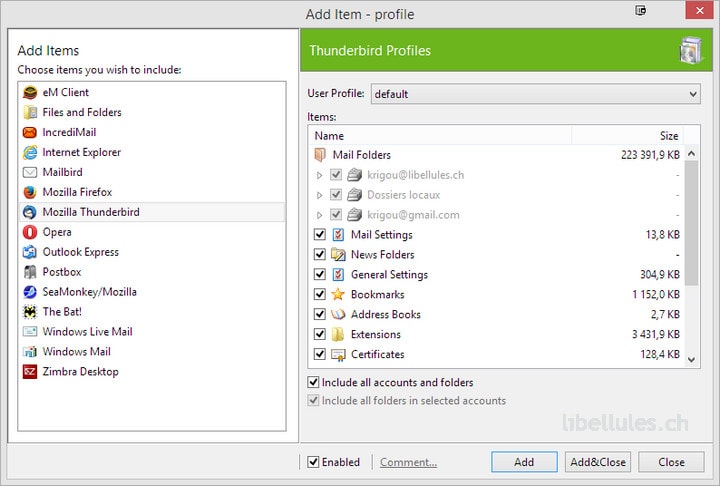This screenshot has width=720, height=486.
Task: Expand the Dossiers locaux folder
Action: click(319, 195)
